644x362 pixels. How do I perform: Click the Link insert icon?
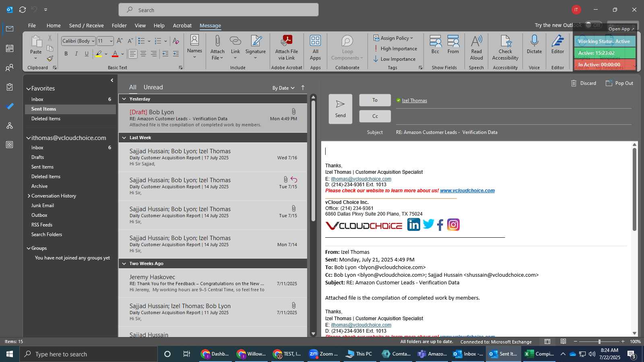[x=235, y=41]
